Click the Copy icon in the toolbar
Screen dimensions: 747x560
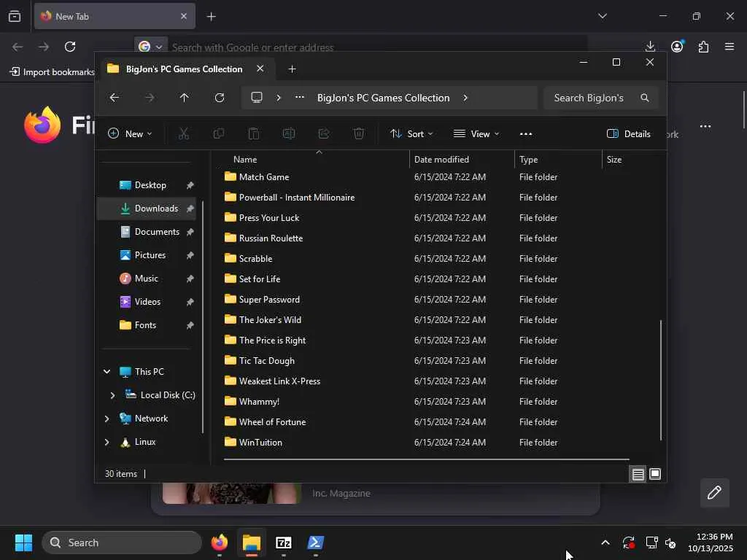tap(219, 134)
